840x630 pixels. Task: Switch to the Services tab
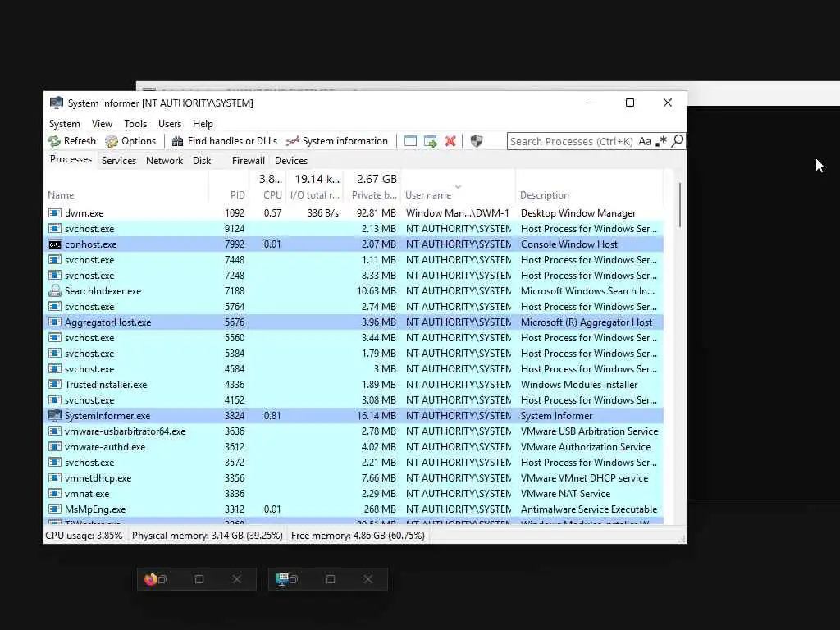point(119,161)
